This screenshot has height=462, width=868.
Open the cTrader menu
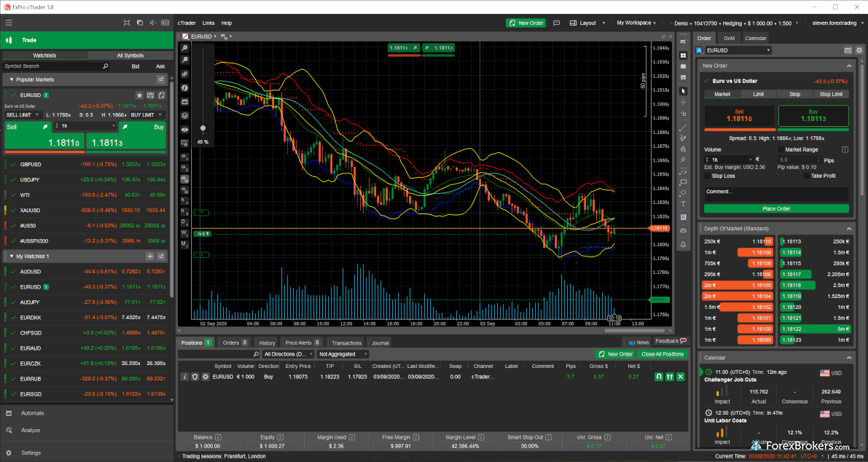pyautogui.click(x=185, y=23)
